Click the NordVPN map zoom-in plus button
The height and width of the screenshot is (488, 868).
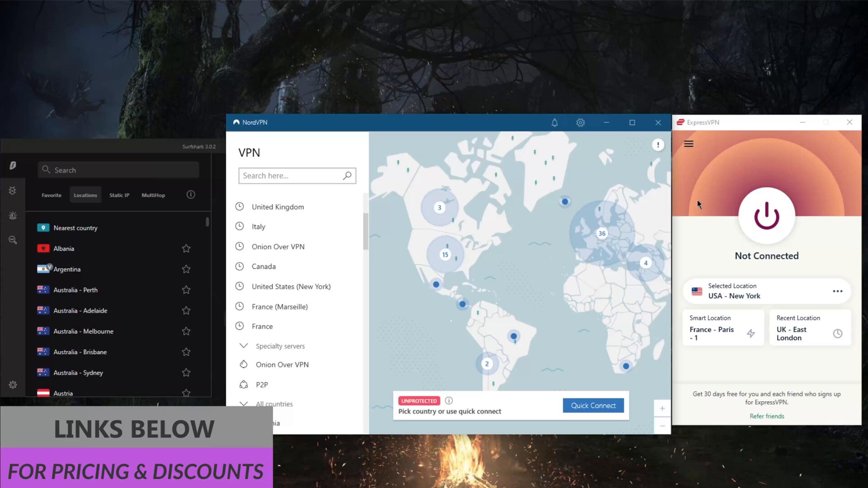click(662, 408)
